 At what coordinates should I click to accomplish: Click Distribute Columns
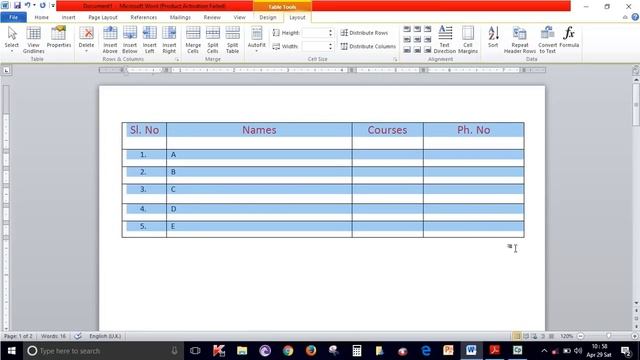(368, 47)
